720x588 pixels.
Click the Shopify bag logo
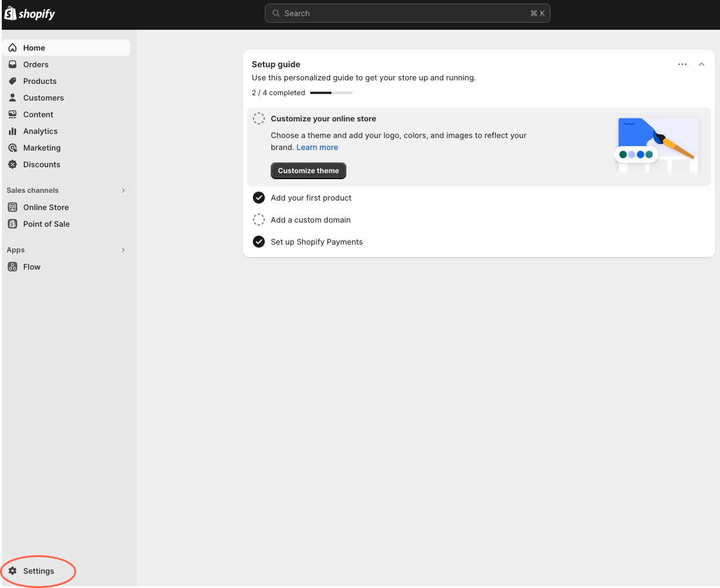[10, 13]
